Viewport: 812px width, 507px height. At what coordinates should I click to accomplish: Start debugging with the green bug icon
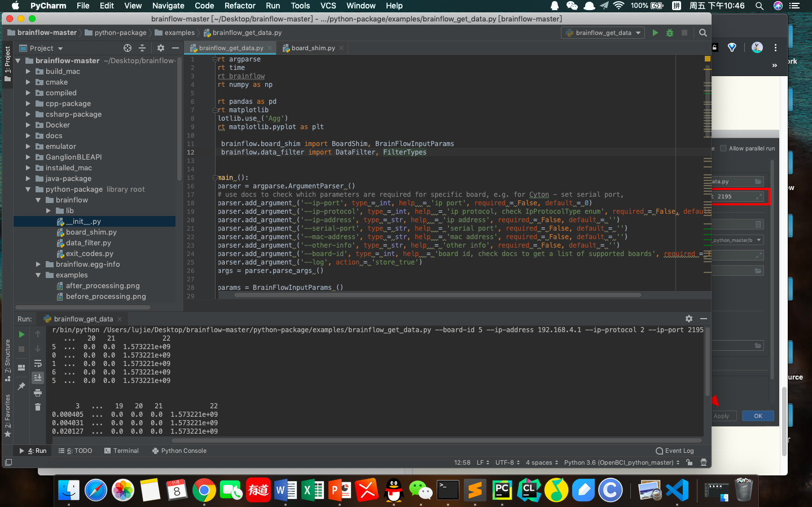[670, 33]
